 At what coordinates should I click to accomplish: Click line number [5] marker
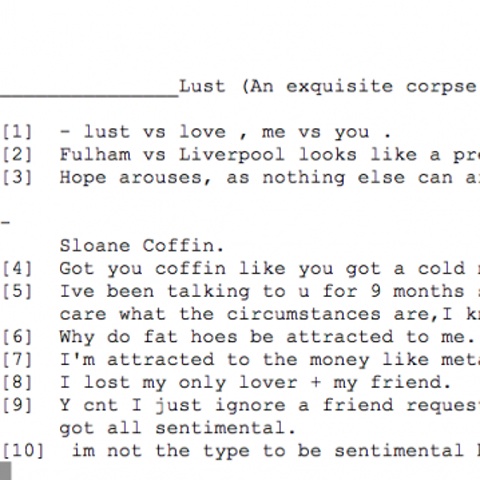[x=17, y=291]
